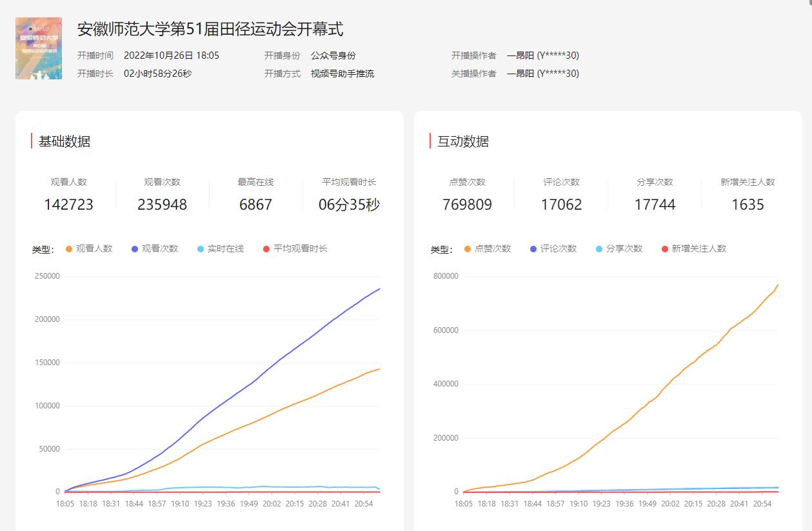Toggle 新增关注人数 legend item
This screenshot has width=812, height=531.
pos(693,249)
